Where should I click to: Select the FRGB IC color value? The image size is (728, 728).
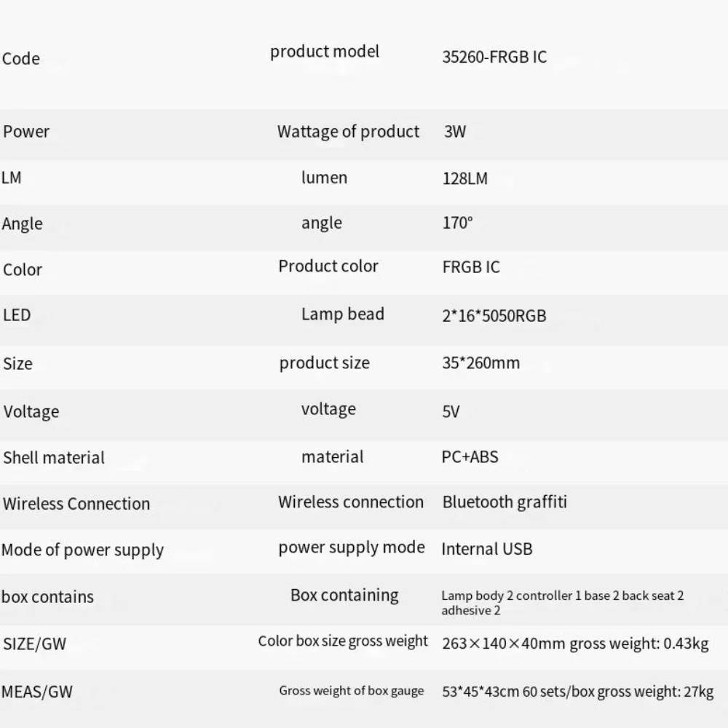(x=471, y=267)
